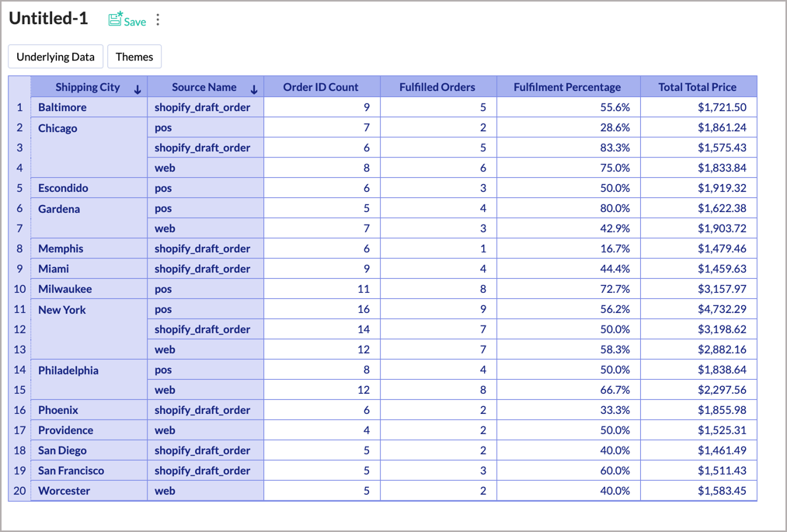Select the Order ID Count column header
The height and width of the screenshot is (532, 787).
[321, 87]
